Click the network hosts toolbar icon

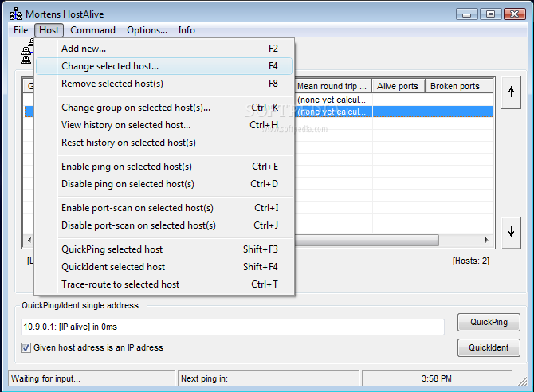(x=27, y=52)
